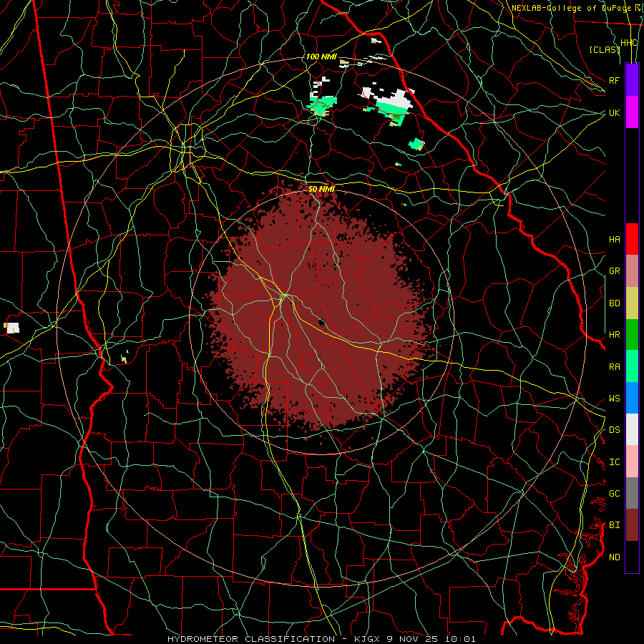The height and width of the screenshot is (644, 644).
Task: Click the IC legend label
Action: click(x=615, y=462)
